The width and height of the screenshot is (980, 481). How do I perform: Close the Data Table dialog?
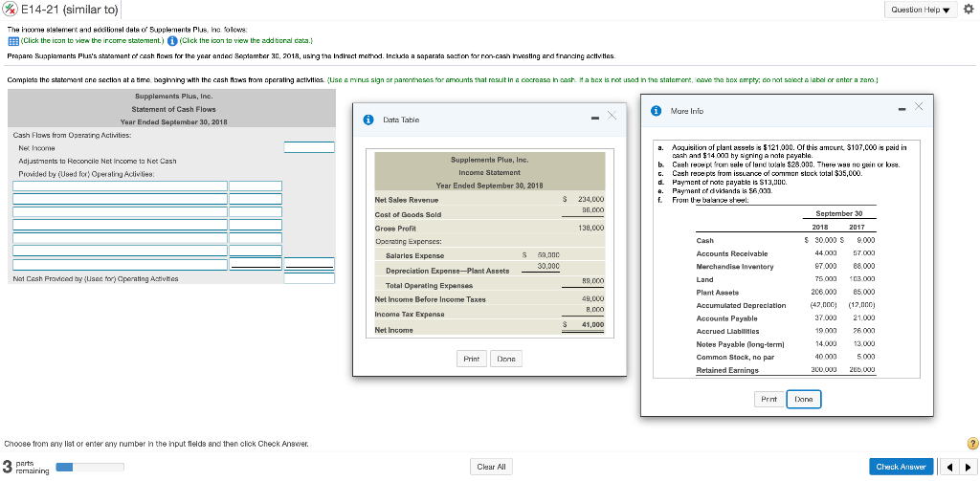tap(612, 116)
